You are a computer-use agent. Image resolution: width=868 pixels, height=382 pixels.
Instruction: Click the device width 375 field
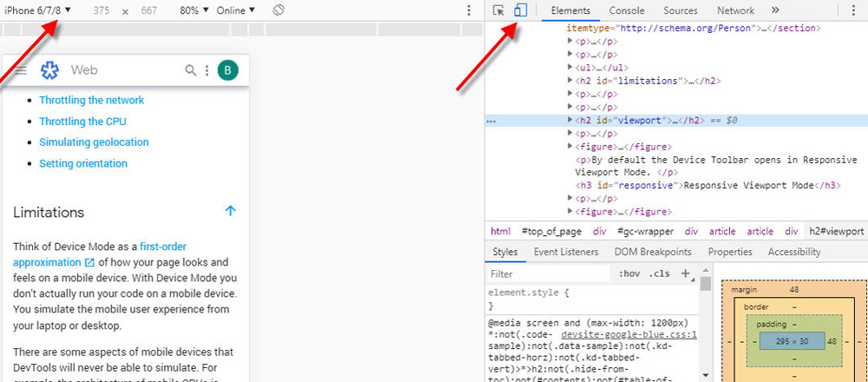pyautogui.click(x=102, y=10)
